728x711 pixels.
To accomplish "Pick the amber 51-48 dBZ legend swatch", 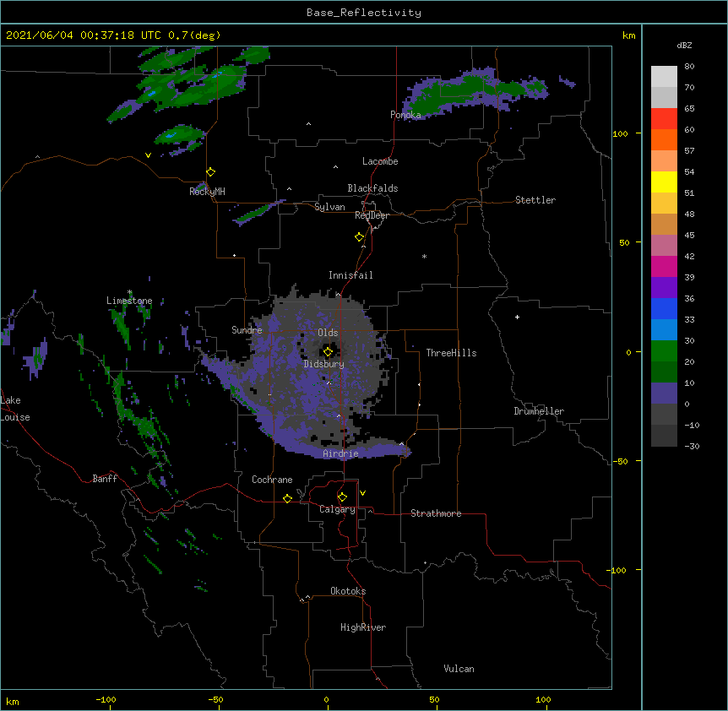I will pyautogui.click(x=664, y=204).
